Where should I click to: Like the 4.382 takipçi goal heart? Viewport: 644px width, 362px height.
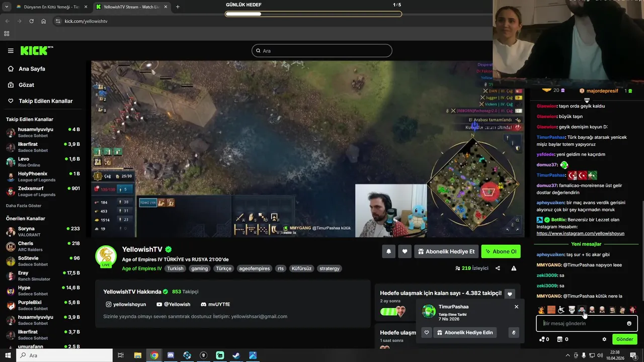pyautogui.click(x=510, y=295)
